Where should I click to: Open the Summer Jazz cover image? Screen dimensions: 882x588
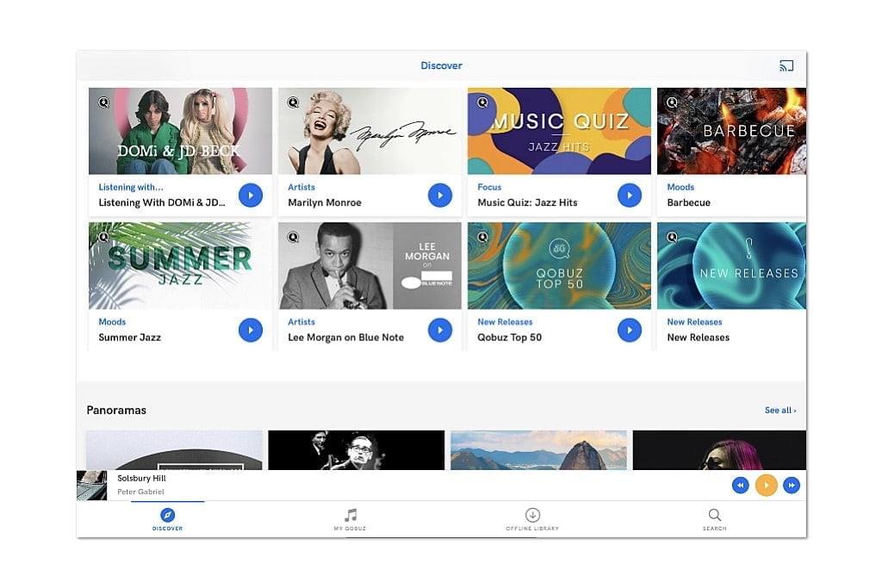(x=180, y=266)
